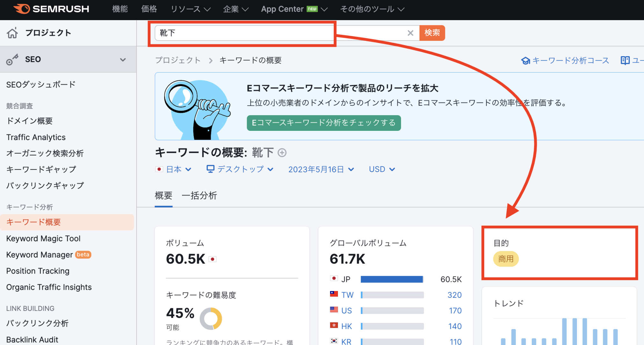This screenshot has width=644, height=345.
Task: Open the 機能 menu item
Action: [120, 9]
